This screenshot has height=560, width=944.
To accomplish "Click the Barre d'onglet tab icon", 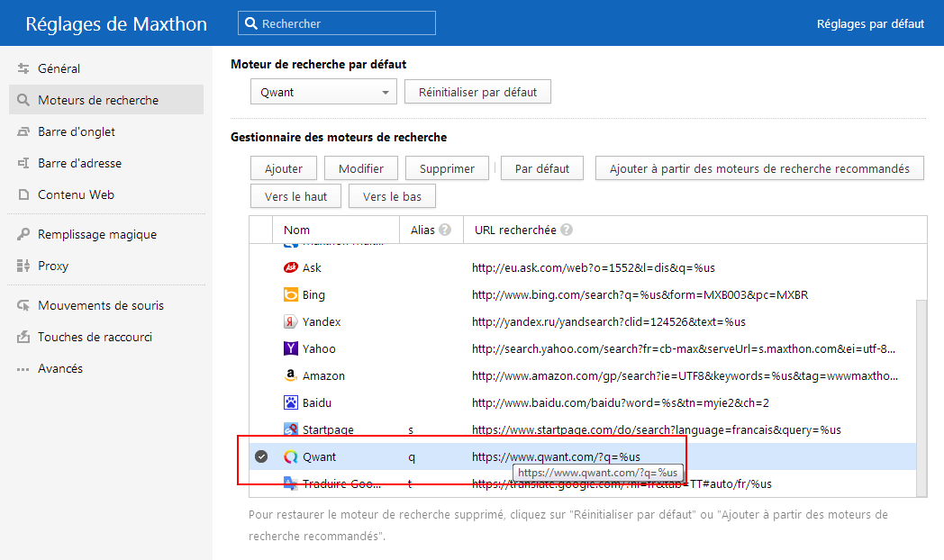I will 23,131.
